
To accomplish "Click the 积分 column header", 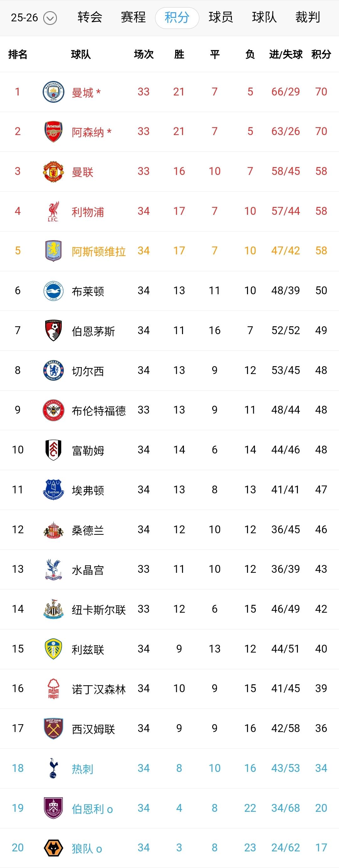I will coord(321,54).
